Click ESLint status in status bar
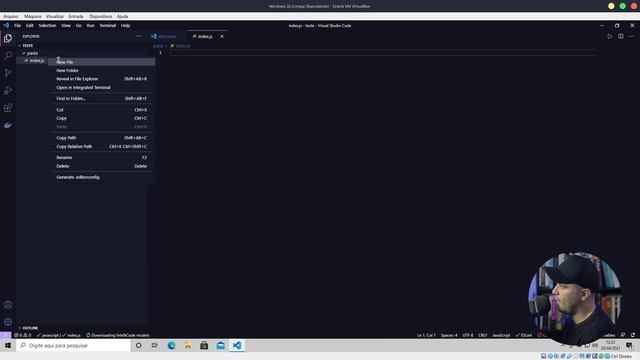This screenshot has height=360, width=640. pyautogui.click(x=524, y=335)
